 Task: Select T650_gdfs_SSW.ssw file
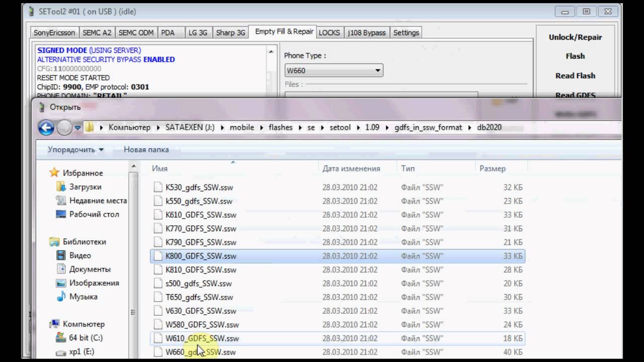[x=338, y=297]
